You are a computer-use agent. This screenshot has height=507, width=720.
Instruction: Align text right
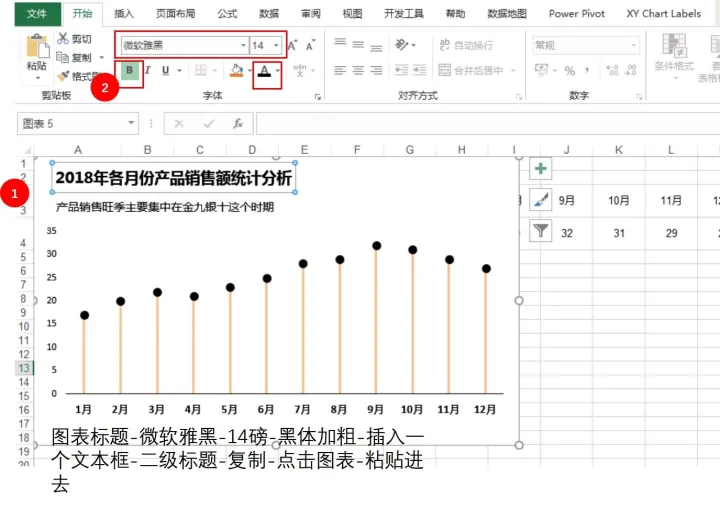(376, 70)
